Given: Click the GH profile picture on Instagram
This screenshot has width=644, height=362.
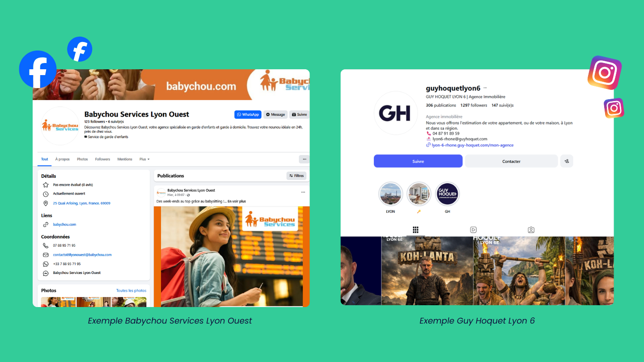Looking at the screenshot, I should [x=395, y=113].
